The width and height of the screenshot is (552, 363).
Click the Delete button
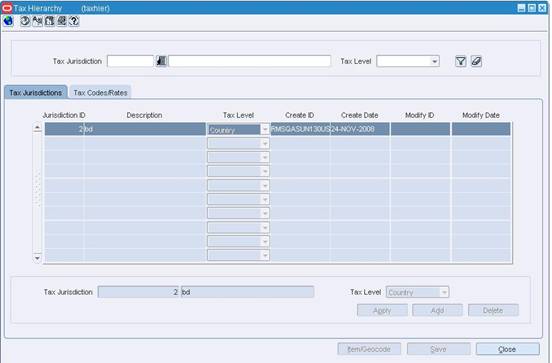(493, 310)
